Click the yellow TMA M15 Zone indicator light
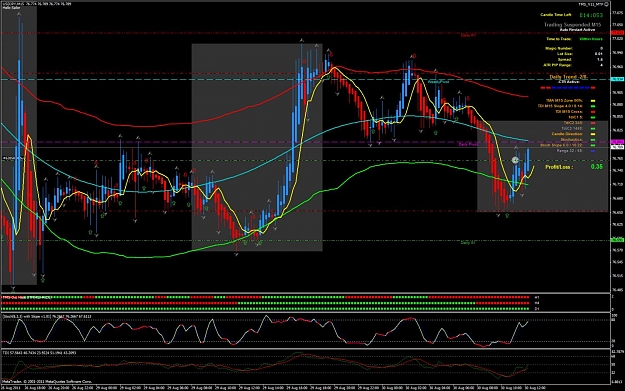 [593, 101]
